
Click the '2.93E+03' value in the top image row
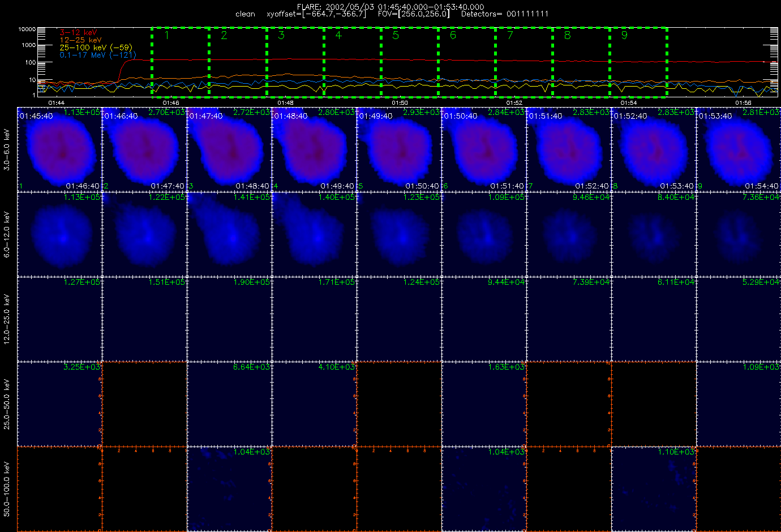(422, 113)
